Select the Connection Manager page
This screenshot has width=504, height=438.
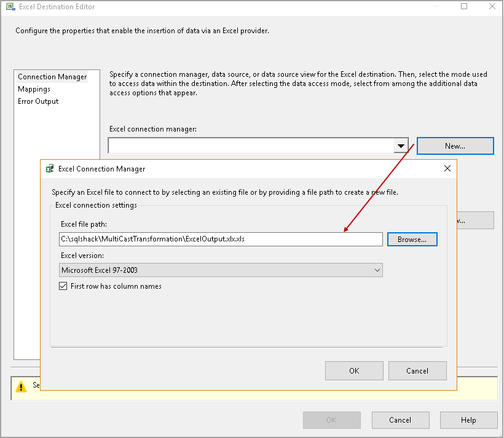click(52, 76)
